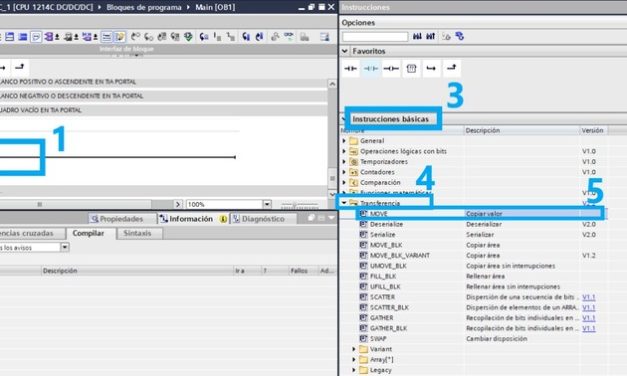Click Main [OB1] in the breadcrumb
627x376 pixels.
pos(215,7)
